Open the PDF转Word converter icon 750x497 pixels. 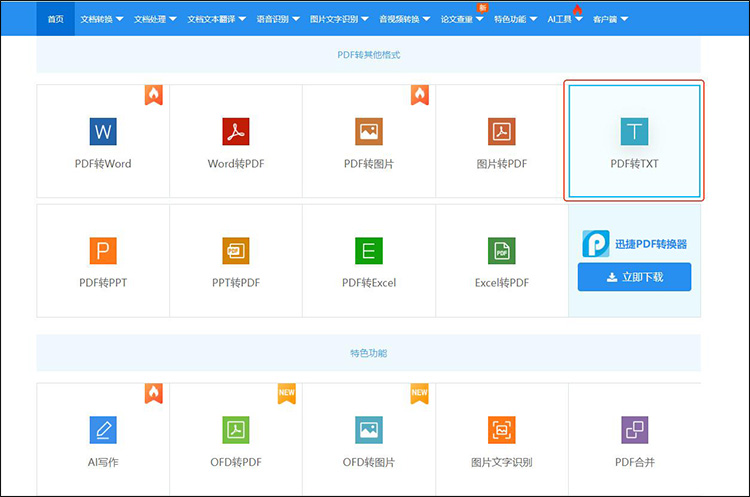(x=103, y=132)
